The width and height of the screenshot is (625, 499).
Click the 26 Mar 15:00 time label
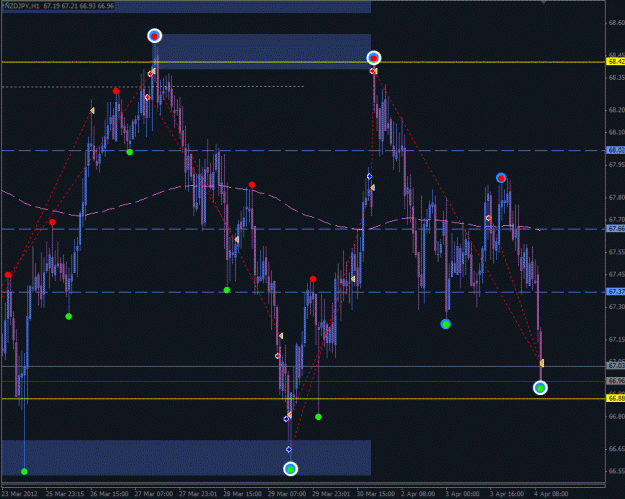point(109,494)
